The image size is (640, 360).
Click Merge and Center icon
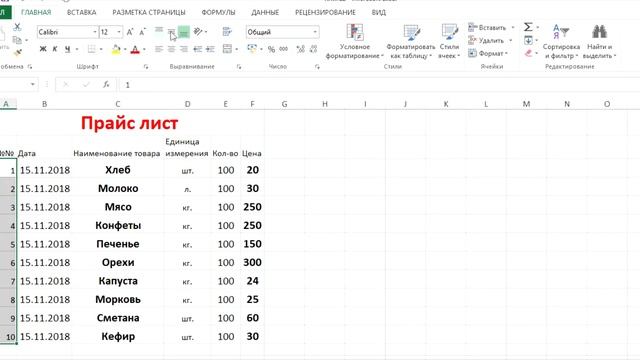[x=227, y=49]
